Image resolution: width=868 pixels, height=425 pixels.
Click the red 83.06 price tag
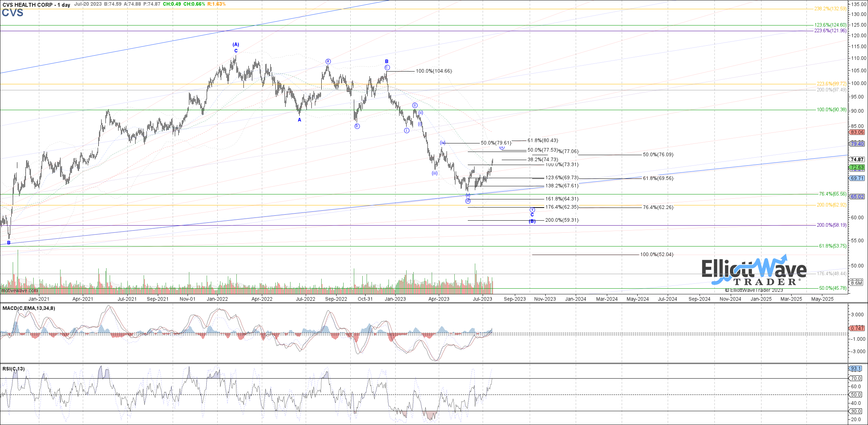tap(857, 132)
